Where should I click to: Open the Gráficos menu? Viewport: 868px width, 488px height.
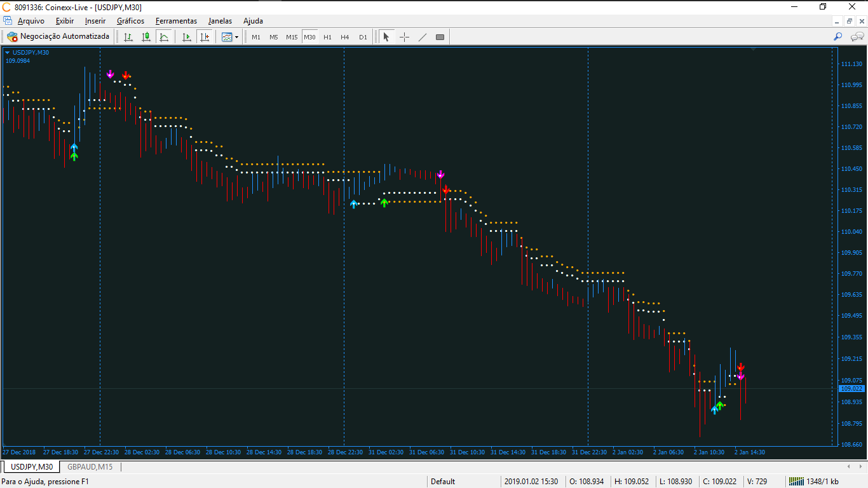pyautogui.click(x=130, y=21)
